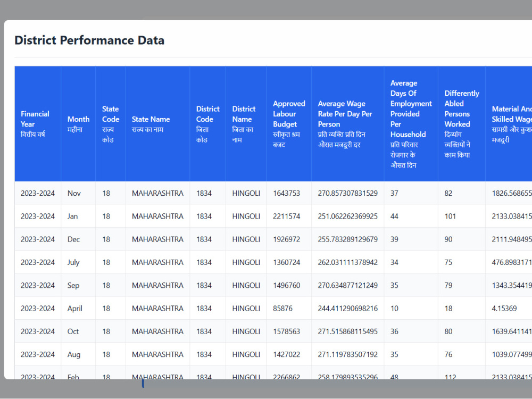Click wage rate 270.857307831529
The height and width of the screenshot is (399, 532).
coord(348,194)
